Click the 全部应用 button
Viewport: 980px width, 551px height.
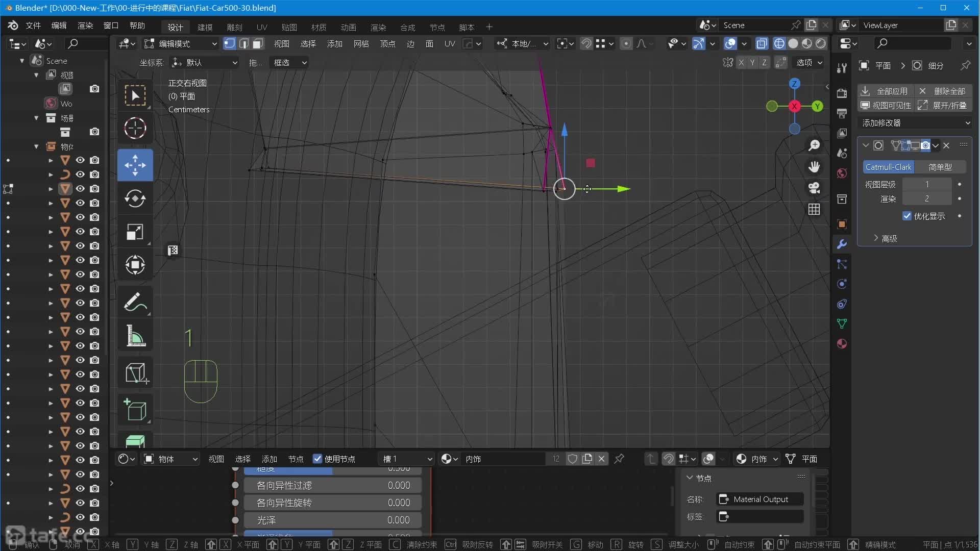click(x=885, y=91)
